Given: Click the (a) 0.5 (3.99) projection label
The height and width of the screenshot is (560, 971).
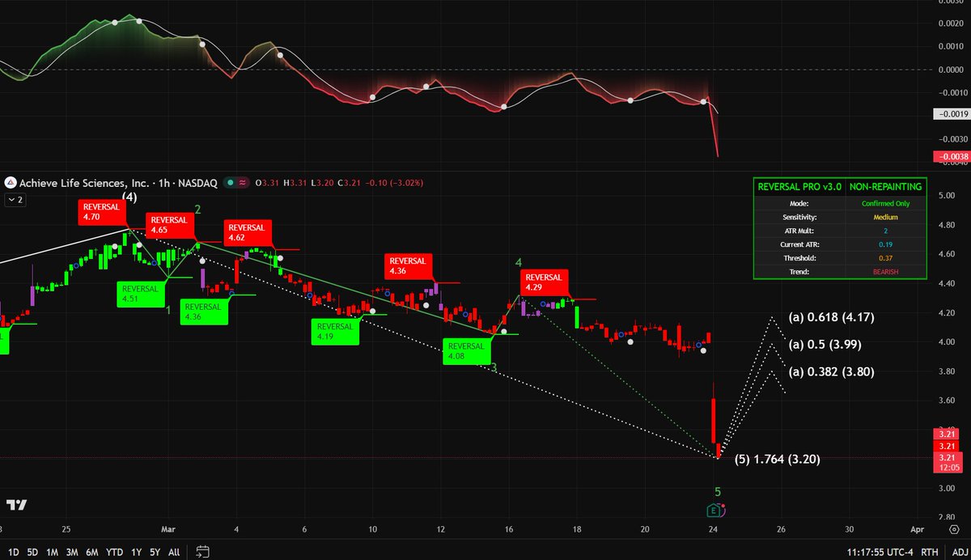Looking at the screenshot, I should 825,344.
